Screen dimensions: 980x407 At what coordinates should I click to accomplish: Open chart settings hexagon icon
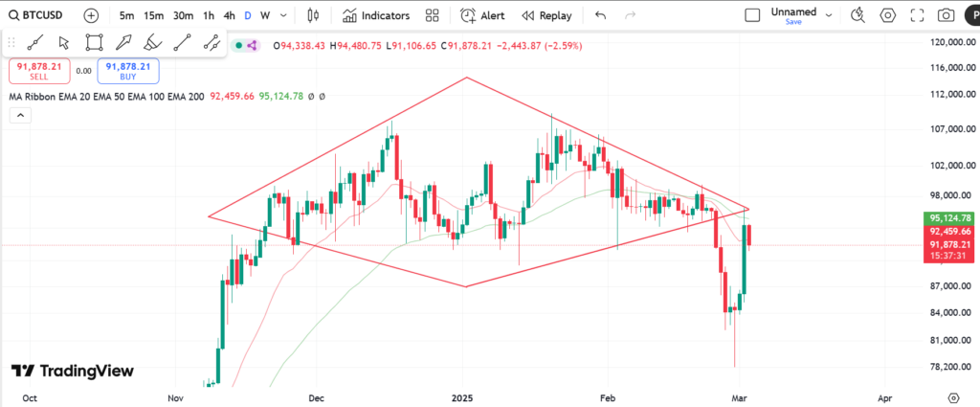click(x=887, y=15)
